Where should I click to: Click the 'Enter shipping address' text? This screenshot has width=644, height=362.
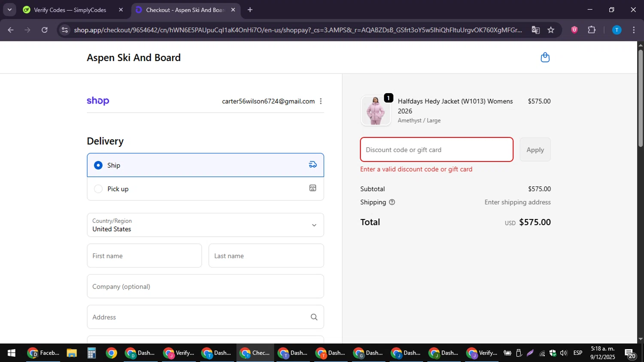click(x=518, y=202)
